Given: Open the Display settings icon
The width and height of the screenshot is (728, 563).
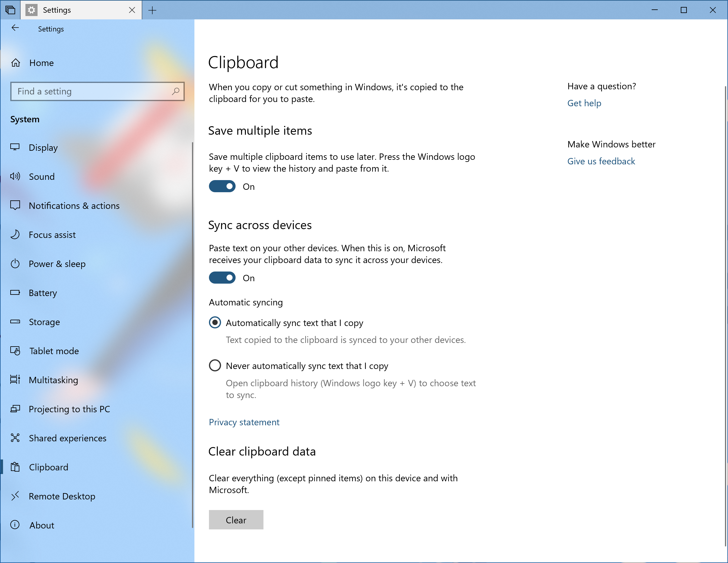Looking at the screenshot, I should pos(15,148).
